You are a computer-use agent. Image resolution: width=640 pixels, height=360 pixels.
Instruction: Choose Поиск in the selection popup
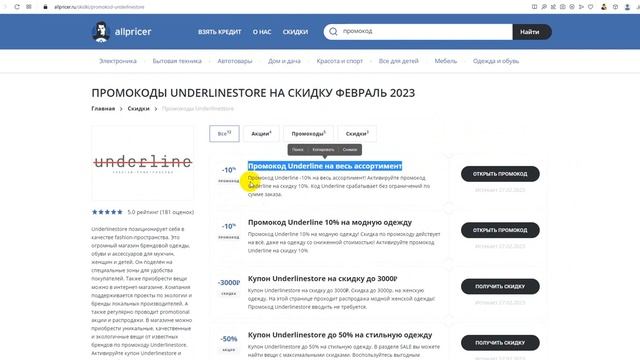tap(298, 149)
